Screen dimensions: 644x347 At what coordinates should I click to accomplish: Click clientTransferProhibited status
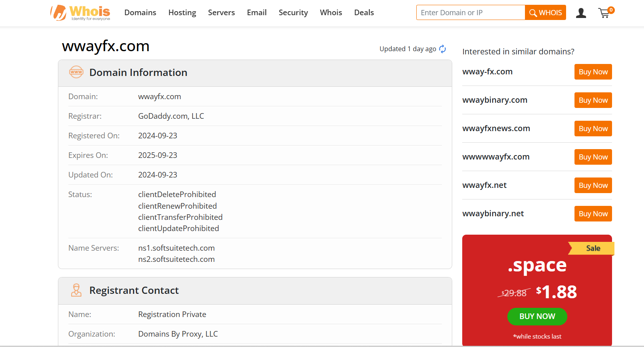180,217
